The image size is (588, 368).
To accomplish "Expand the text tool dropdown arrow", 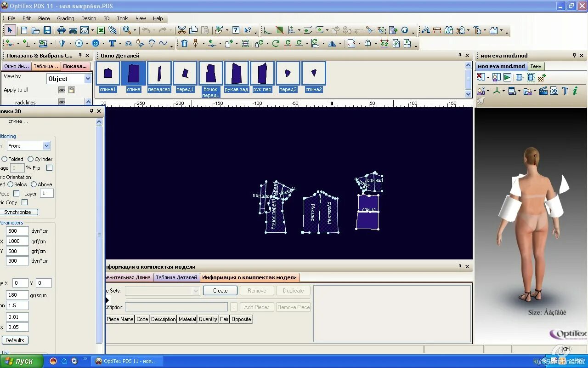I will pyautogui.click(x=120, y=43).
